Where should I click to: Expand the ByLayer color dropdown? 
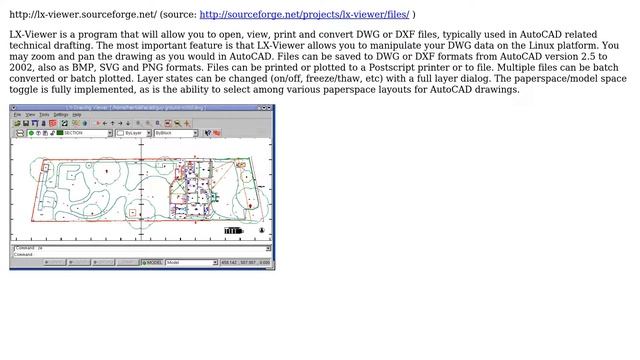pos(149,133)
